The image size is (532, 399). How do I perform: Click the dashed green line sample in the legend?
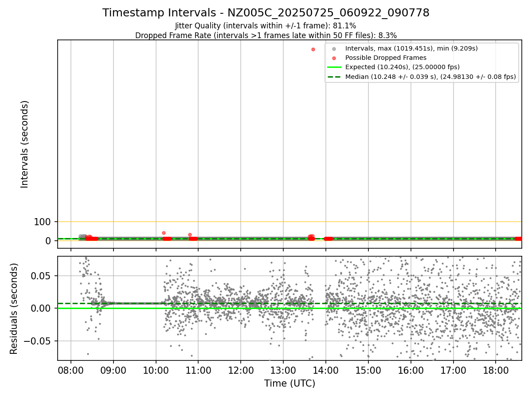point(334,77)
